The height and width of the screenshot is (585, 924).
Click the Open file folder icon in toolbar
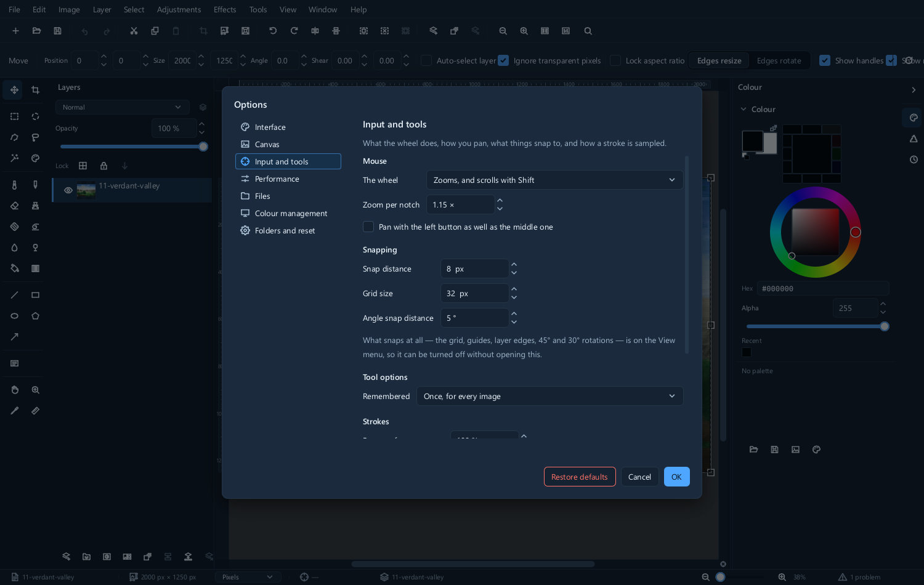tap(36, 31)
